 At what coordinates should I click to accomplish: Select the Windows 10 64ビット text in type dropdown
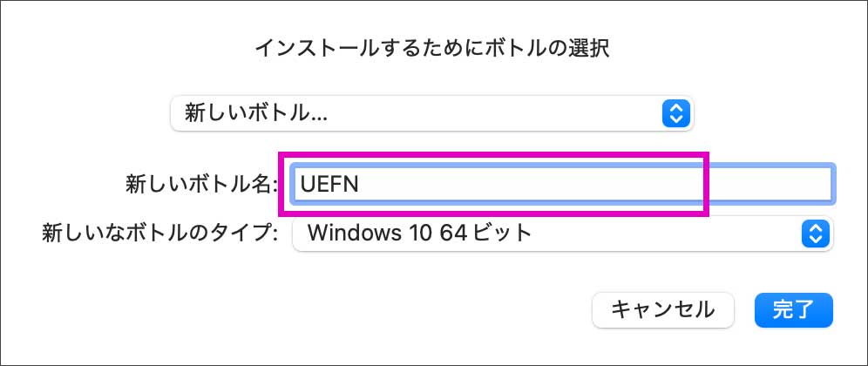click(419, 233)
